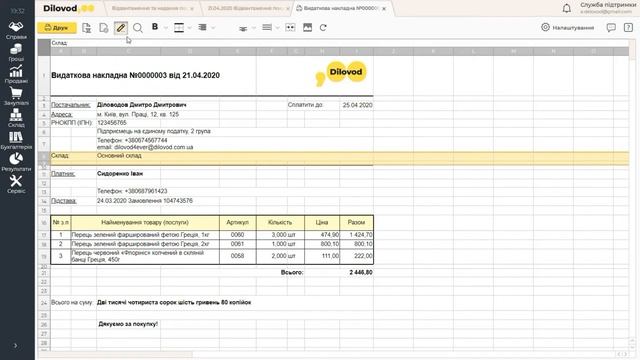
Task: Open Налаштування settings
Action: [x=567, y=27]
